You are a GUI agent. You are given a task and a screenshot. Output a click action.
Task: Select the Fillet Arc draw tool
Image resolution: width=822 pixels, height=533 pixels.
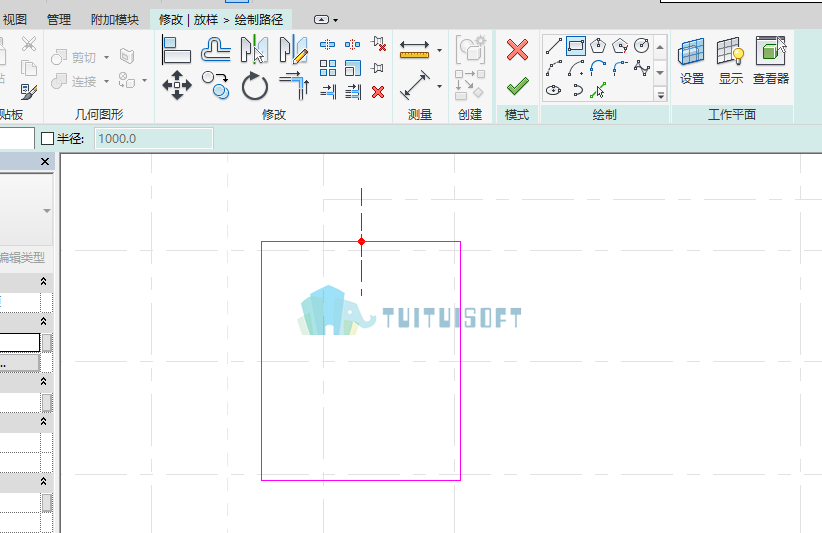coord(620,68)
